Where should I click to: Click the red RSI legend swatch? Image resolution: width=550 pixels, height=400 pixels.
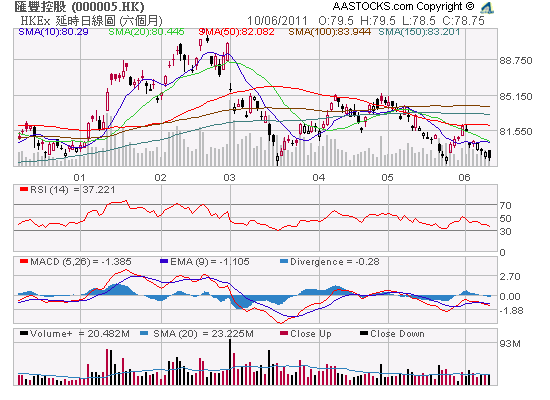point(24,189)
